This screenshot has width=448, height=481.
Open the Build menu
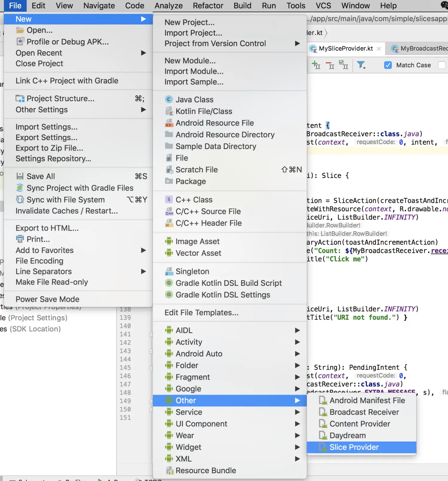tap(243, 6)
